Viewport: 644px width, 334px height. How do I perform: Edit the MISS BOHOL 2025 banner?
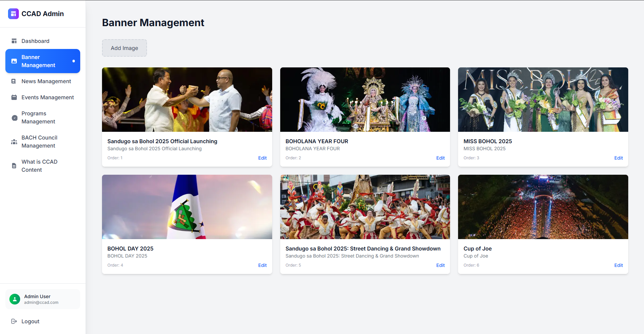[618, 158]
